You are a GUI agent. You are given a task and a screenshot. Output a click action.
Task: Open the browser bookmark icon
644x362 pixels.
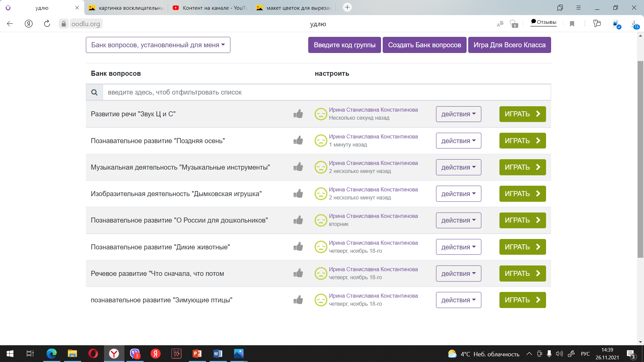(572, 24)
